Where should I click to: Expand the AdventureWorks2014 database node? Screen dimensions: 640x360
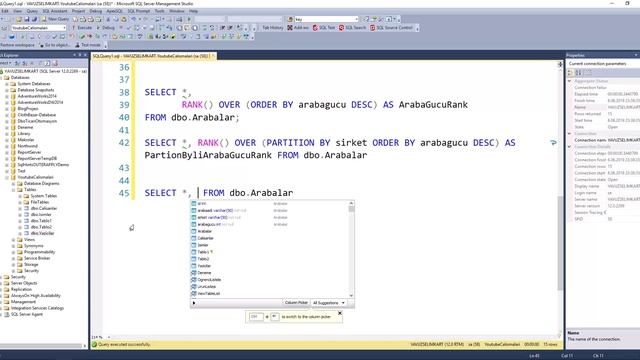pyautogui.click(x=7, y=96)
